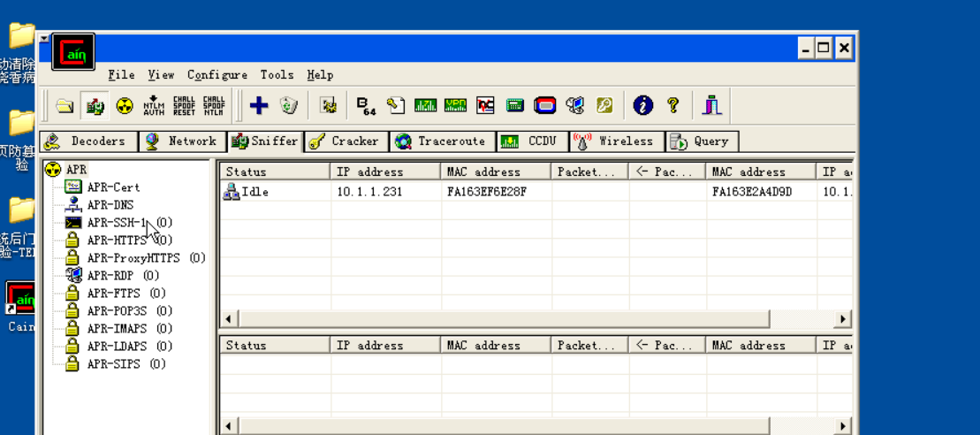
Task: Click MAC address cell FA163E2A4D9D
Action: [752, 192]
